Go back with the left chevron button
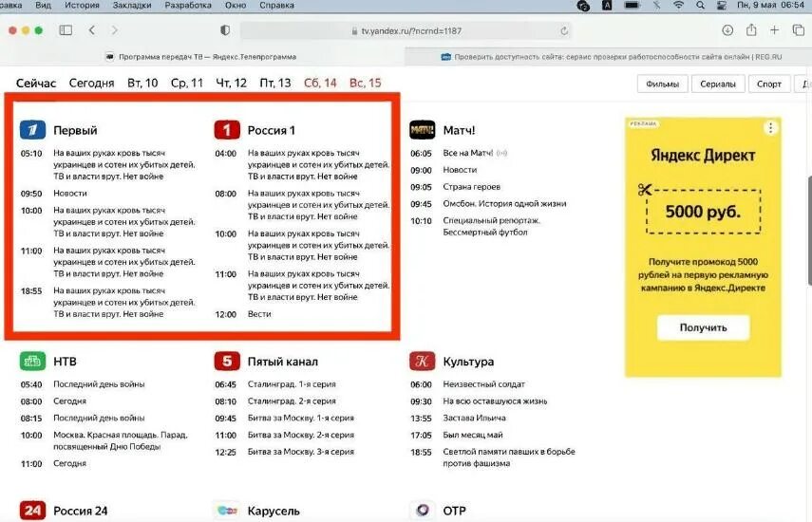Screen dimensions: 812x522 pyautogui.click(x=92, y=30)
